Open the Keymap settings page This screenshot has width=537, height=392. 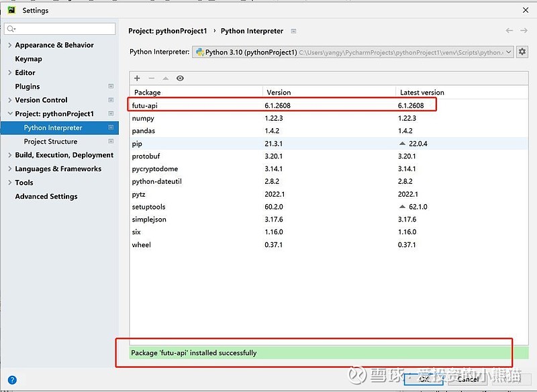coord(28,59)
